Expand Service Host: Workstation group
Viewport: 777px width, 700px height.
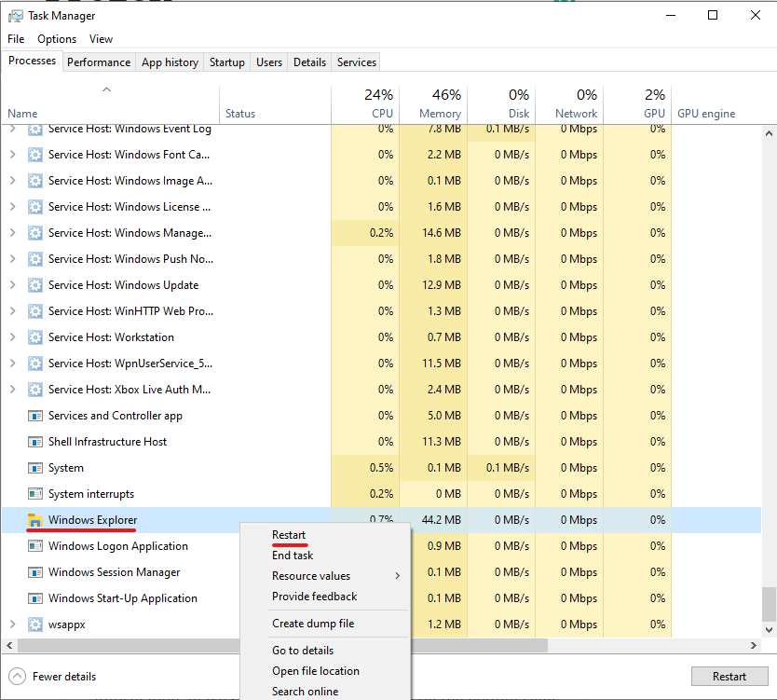pos(13,337)
